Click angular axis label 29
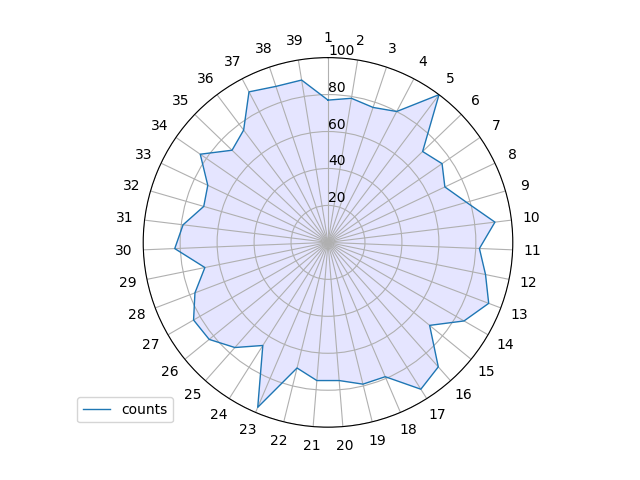 [x=128, y=282]
